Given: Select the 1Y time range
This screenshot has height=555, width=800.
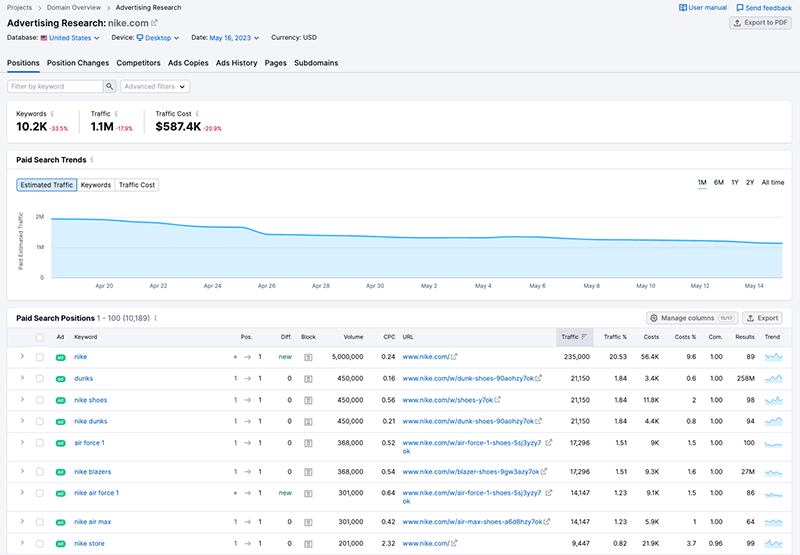Looking at the screenshot, I should [735, 183].
